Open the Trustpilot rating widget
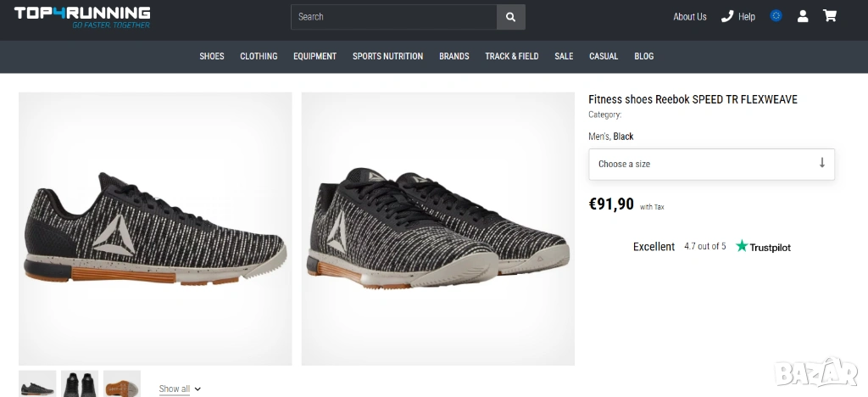Image resolution: width=868 pixels, height=397 pixels. coord(711,247)
